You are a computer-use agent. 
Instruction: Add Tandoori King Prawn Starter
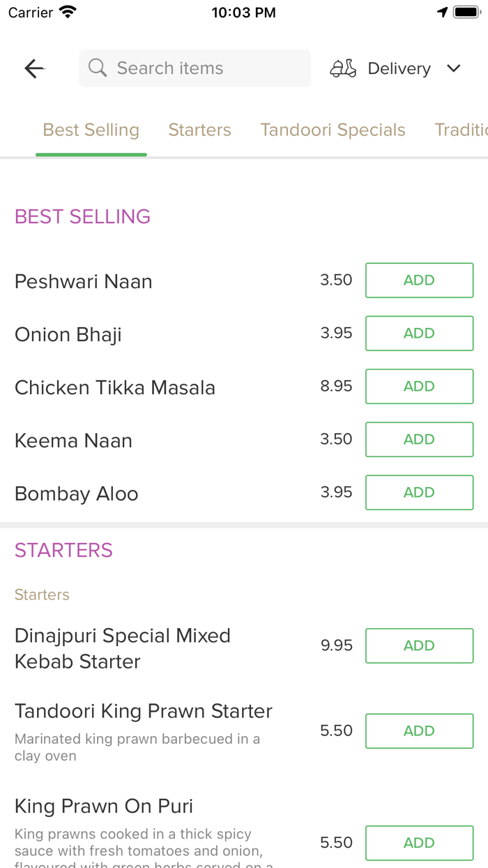pos(419,731)
